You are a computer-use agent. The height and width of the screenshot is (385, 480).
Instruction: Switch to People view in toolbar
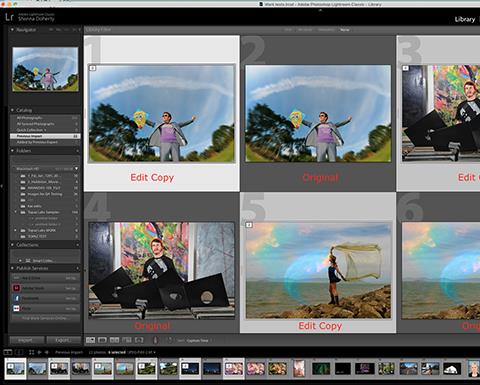tap(139, 340)
